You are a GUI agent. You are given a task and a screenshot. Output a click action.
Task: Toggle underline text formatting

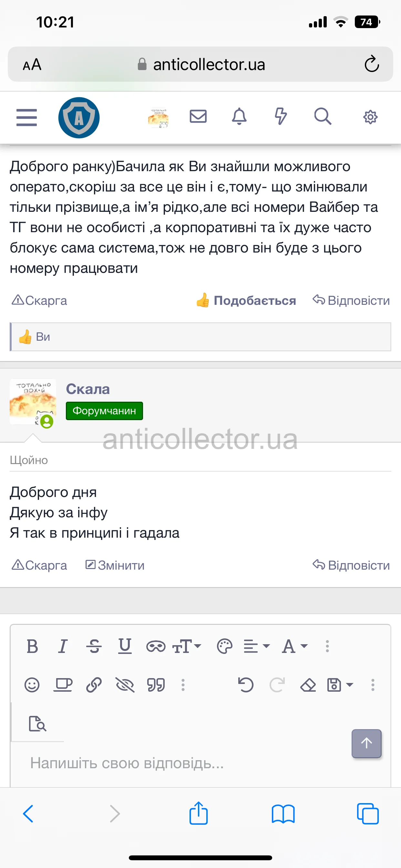coord(125,646)
